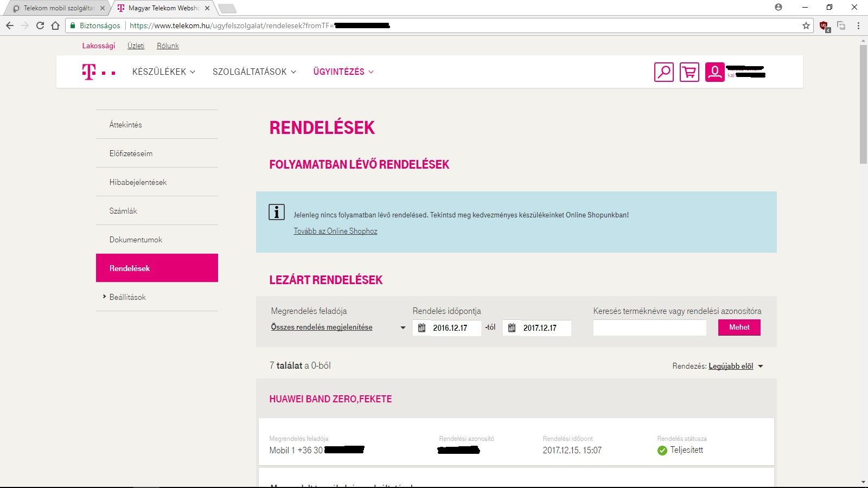Screen dimensions: 868x488
Task: Open the Legújabb elöl sorting dropdown
Action: [736, 366]
